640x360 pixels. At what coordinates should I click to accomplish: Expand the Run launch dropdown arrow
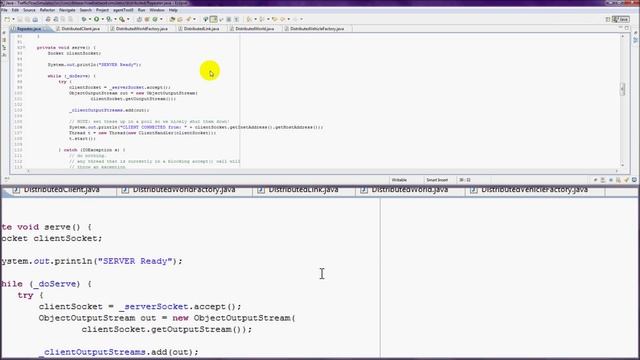(102, 19)
